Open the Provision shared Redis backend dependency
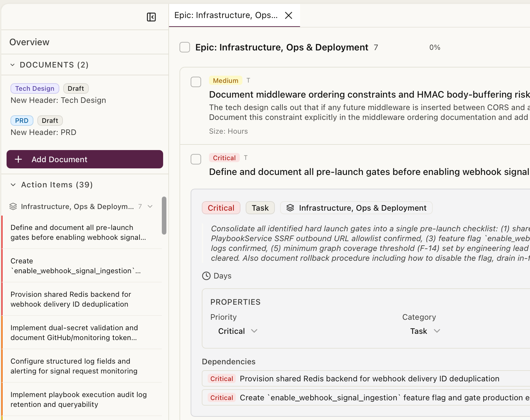The height and width of the screenshot is (420, 530). click(369, 379)
